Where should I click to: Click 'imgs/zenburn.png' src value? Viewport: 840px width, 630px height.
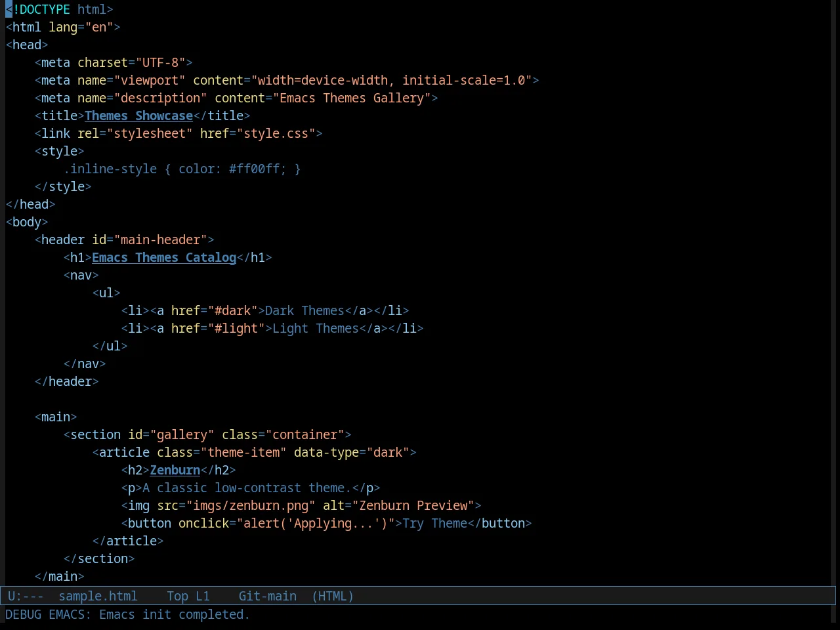[251, 505]
